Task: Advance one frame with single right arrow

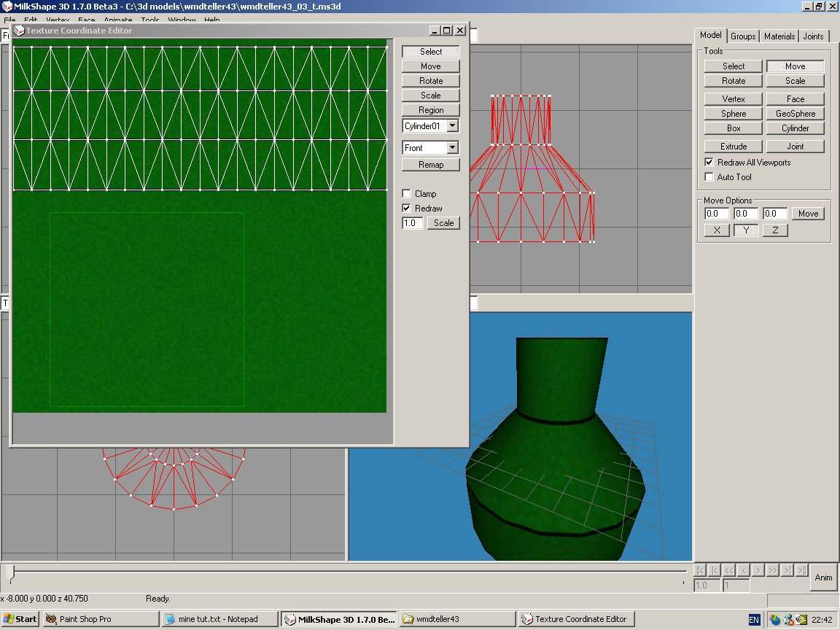Action: [x=758, y=570]
